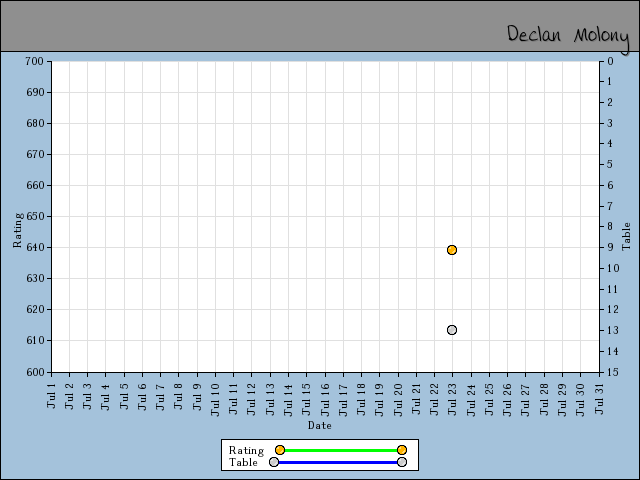Click the orange rating data point on Jul 23
The width and height of the screenshot is (640, 480).
click(451, 250)
